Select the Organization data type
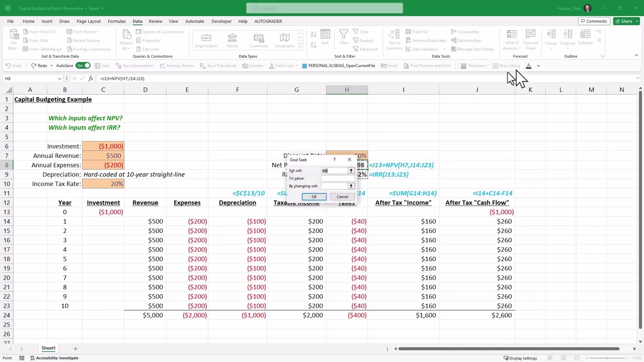644x362 pixels. point(206,41)
